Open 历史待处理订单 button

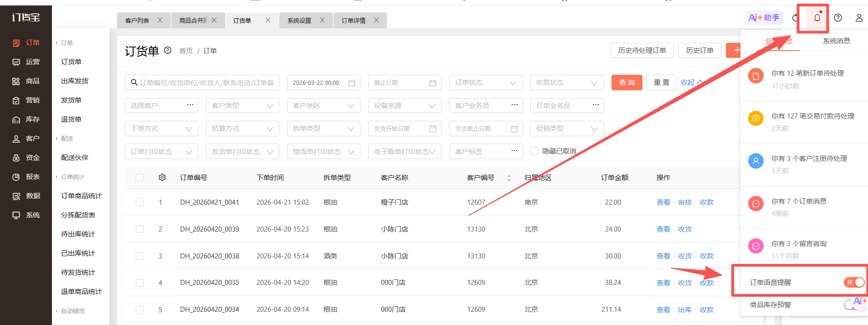tap(642, 50)
